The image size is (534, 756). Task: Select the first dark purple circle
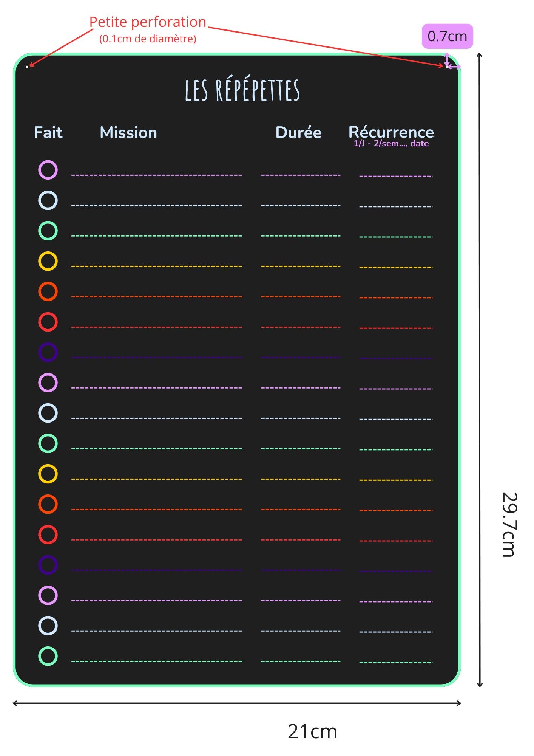pos(48,352)
